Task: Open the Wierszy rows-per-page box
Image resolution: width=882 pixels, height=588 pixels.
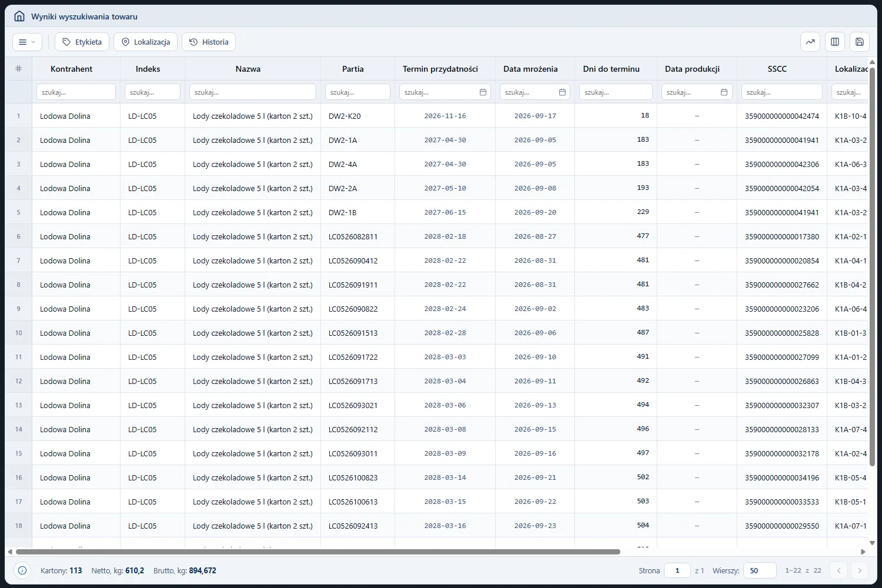Action: point(760,570)
